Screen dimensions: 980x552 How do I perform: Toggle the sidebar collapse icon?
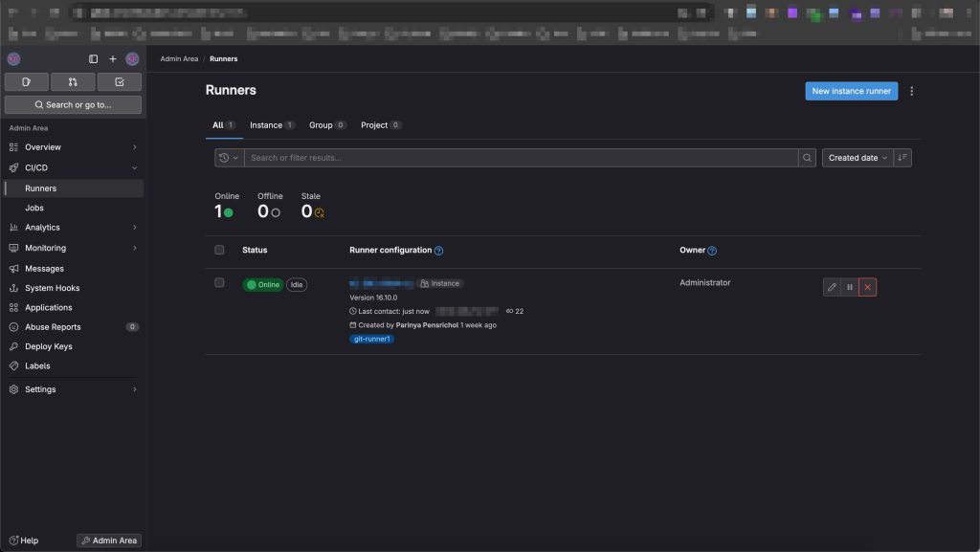93,59
